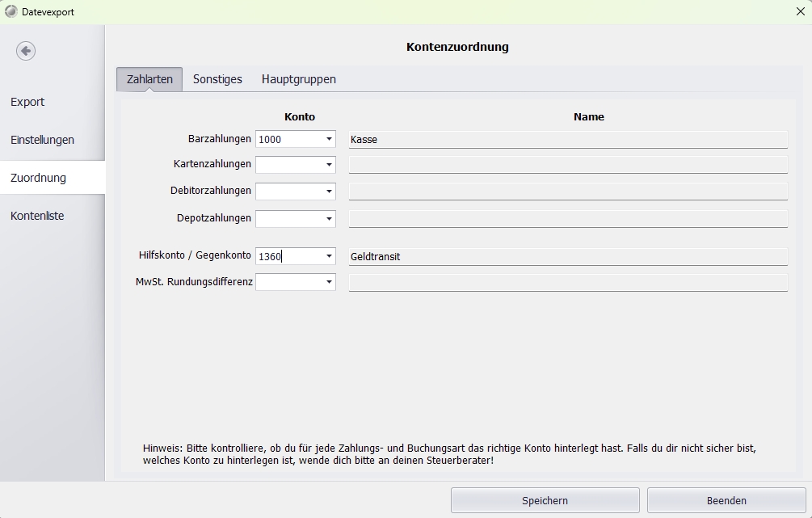The image size is (812, 518).
Task: Click the Datevexport app icon in title bar
Action: pyautogui.click(x=11, y=11)
